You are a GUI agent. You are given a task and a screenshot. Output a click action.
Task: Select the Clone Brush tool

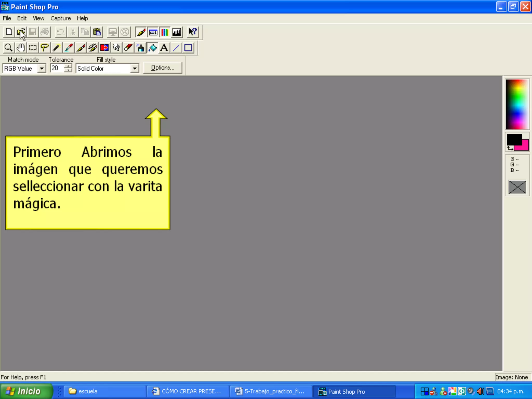(92, 48)
